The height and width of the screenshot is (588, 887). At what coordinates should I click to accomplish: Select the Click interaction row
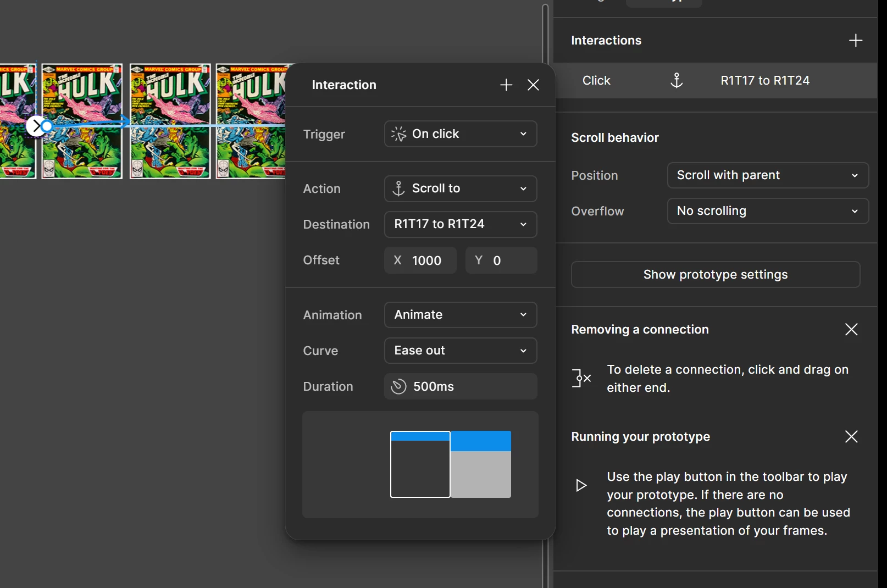[716, 80]
